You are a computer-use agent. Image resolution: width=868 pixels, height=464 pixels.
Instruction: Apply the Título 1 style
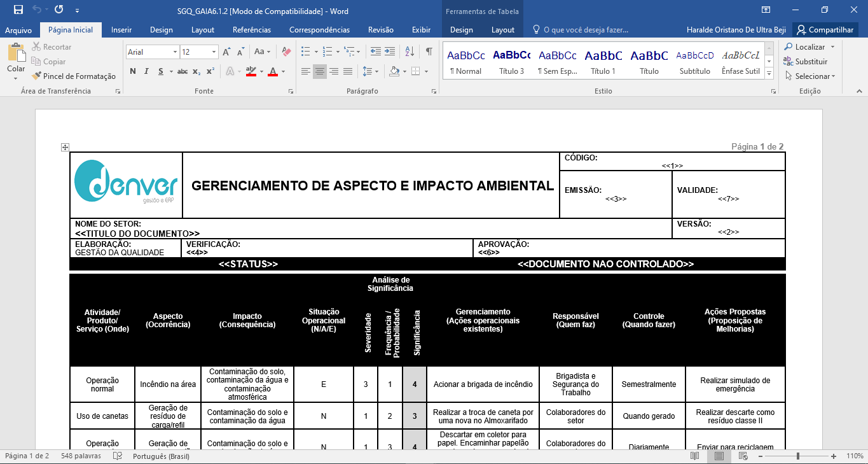(x=603, y=62)
